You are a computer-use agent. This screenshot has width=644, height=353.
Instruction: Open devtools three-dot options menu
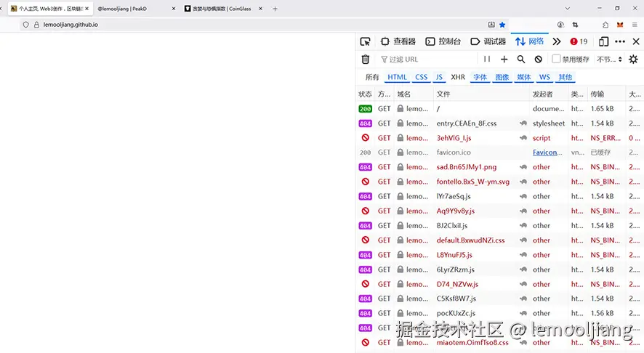[620, 41]
